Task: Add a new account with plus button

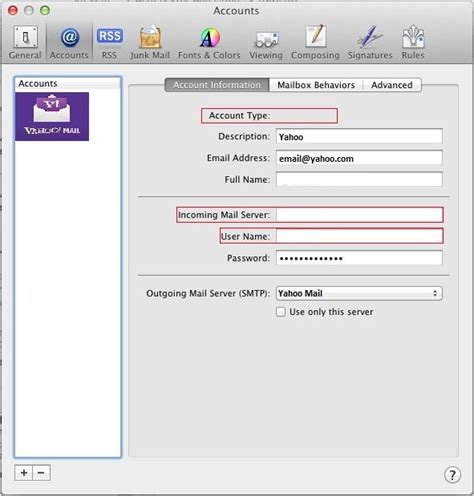Action: click(x=24, y=473)
